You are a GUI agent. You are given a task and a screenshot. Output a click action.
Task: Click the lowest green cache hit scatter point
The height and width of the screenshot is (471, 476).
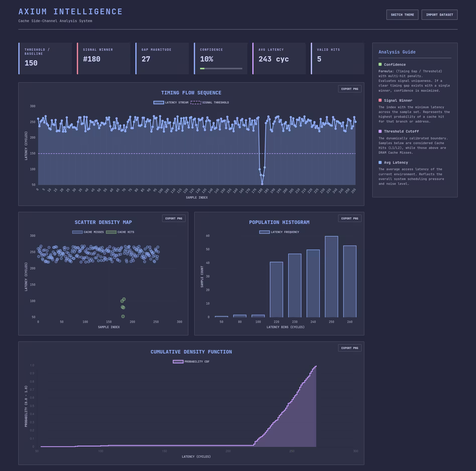(123, 316)
